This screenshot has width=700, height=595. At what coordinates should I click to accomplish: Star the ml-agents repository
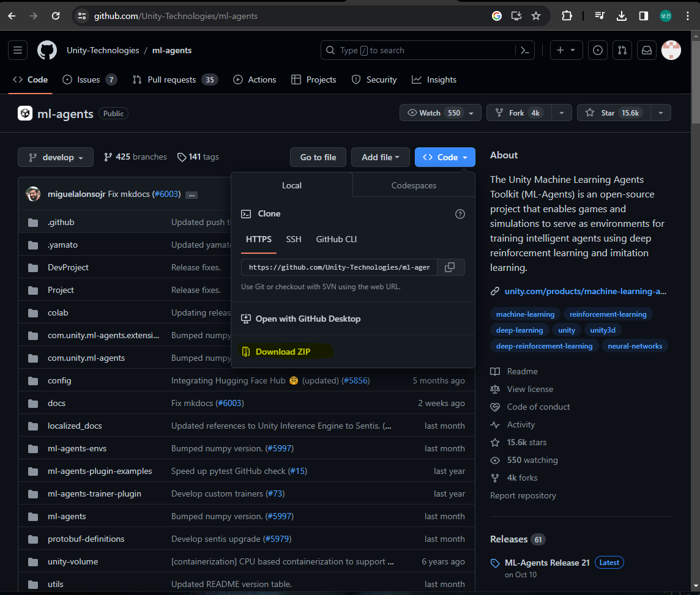[614, 113]
